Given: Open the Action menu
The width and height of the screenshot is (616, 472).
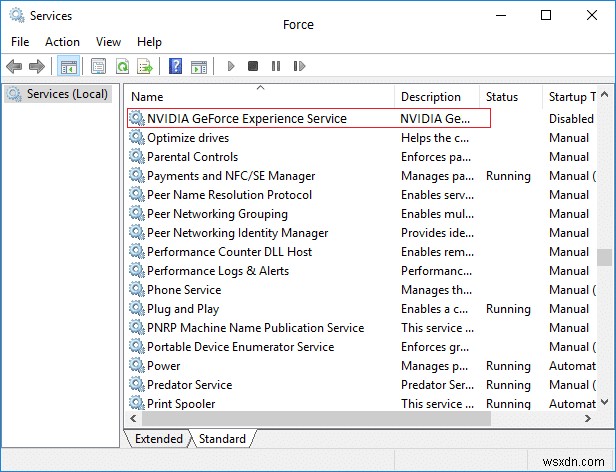Looking at the screenshot, I should click(x=62, y=42).
